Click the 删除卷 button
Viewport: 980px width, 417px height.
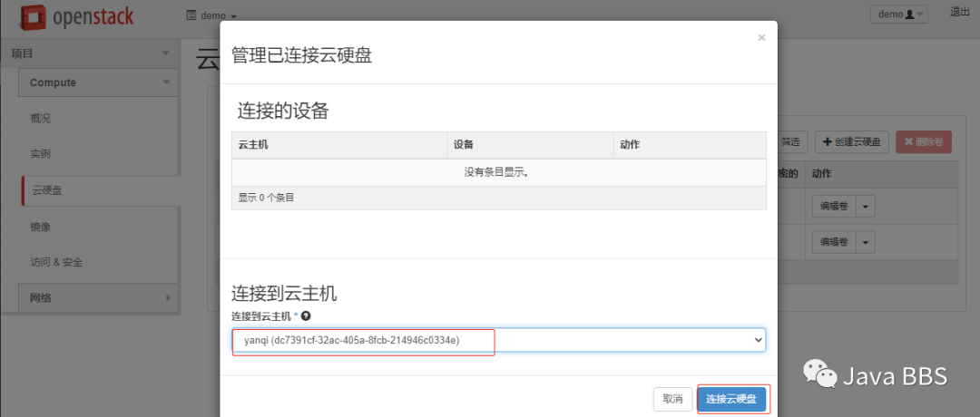click(924, 141)
